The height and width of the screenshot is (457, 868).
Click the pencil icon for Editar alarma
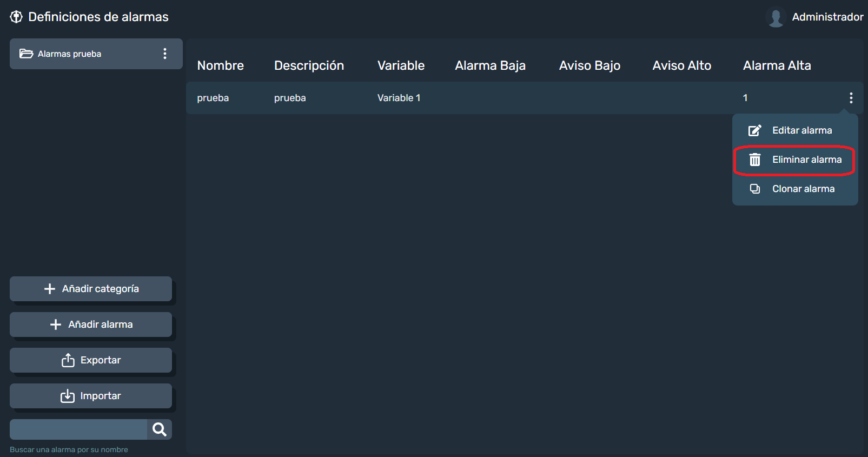754,130
